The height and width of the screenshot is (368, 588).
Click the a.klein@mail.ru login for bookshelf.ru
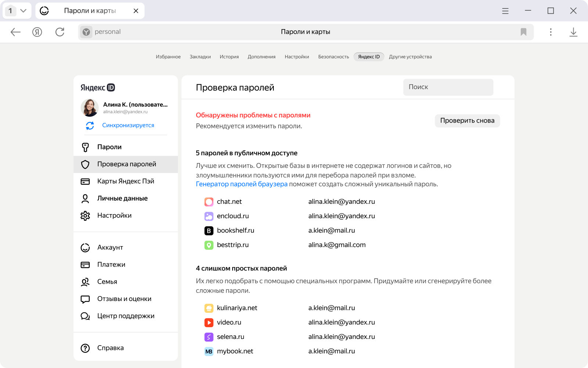pos(331,230)
